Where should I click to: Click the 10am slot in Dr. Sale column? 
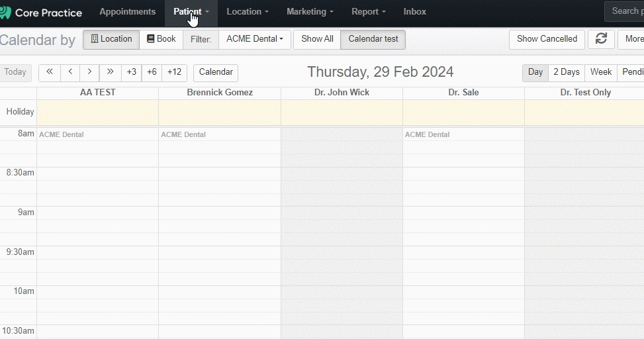463,292
